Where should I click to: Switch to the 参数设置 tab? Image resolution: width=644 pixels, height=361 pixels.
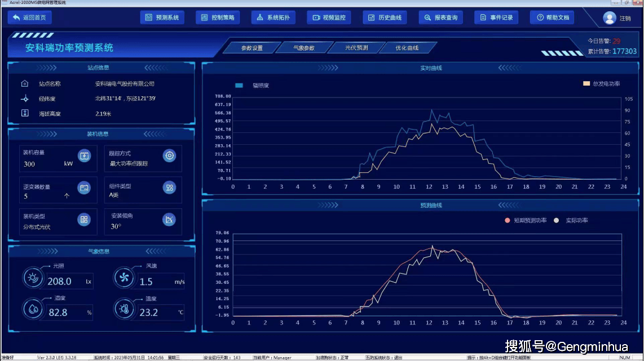(252, 48)
